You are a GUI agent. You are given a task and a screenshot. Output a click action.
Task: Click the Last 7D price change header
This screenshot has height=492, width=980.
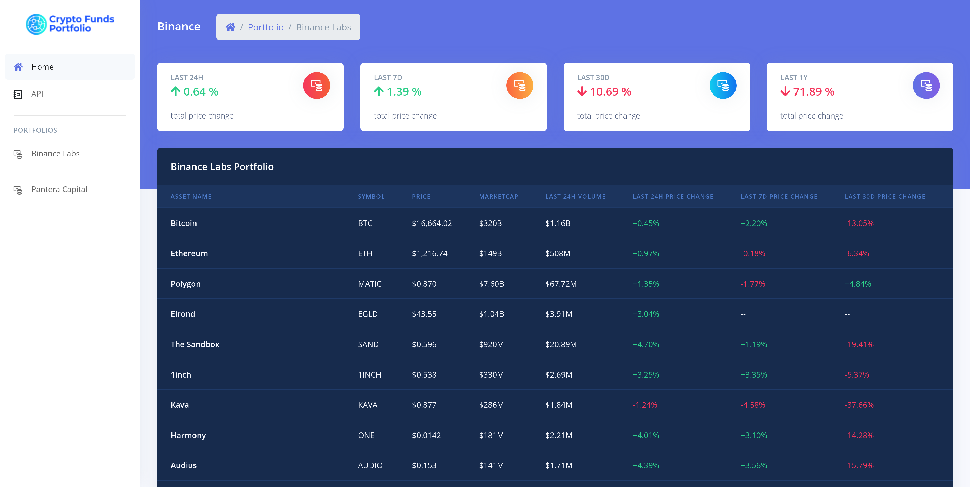[779, 196]
